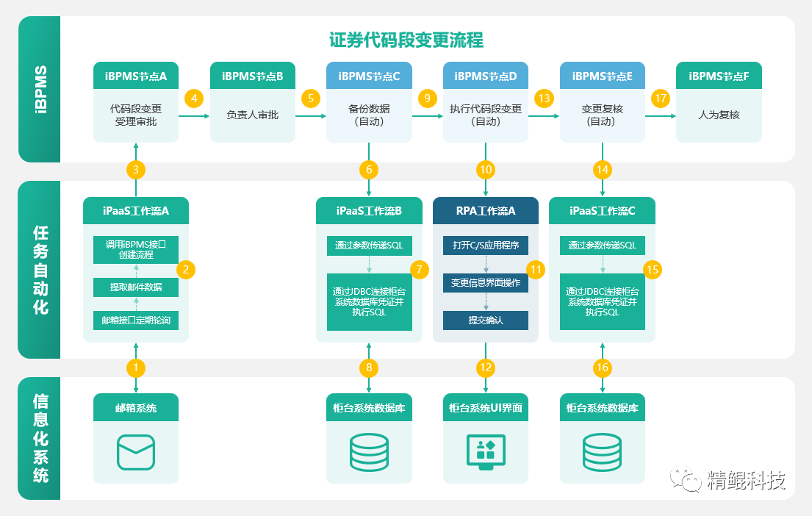Select the 打开C/S应用程序 step
The image size is (812, 516).
coord(486,245)
